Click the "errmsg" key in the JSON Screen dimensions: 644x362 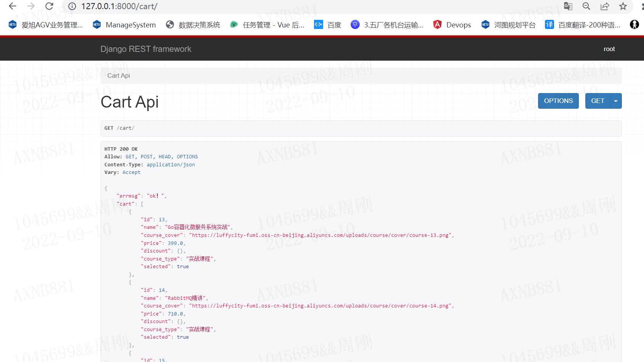129,196
